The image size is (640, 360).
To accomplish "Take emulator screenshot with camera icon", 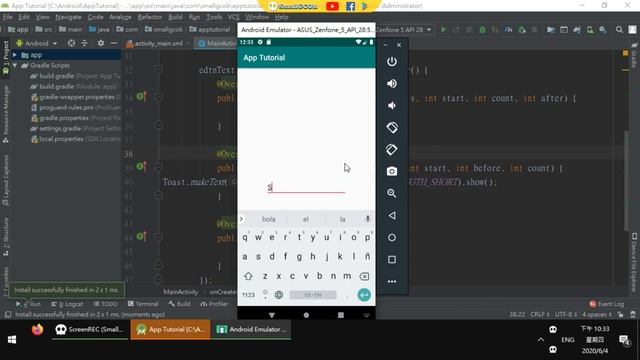I will tap(392, 171).
